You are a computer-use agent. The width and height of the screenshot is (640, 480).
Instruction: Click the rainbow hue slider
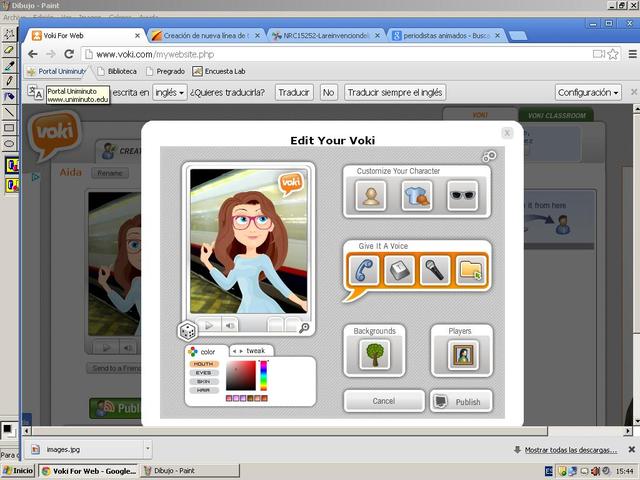coord(264,376)
